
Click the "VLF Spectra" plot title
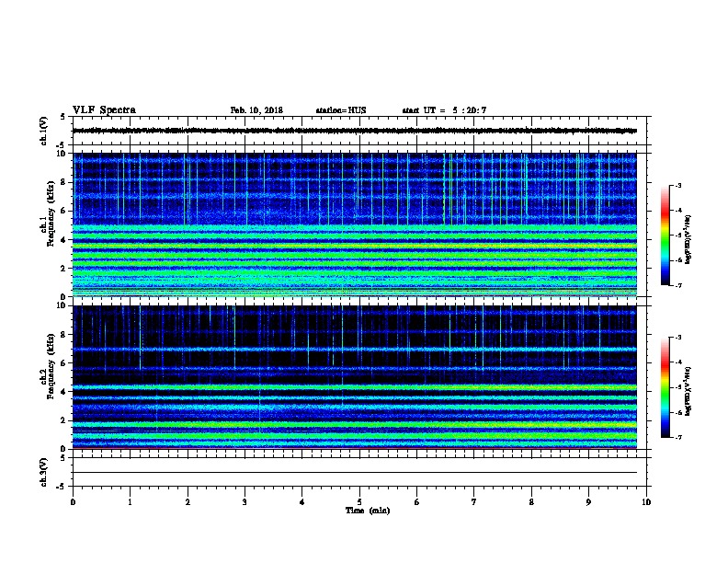coord(104,110)
